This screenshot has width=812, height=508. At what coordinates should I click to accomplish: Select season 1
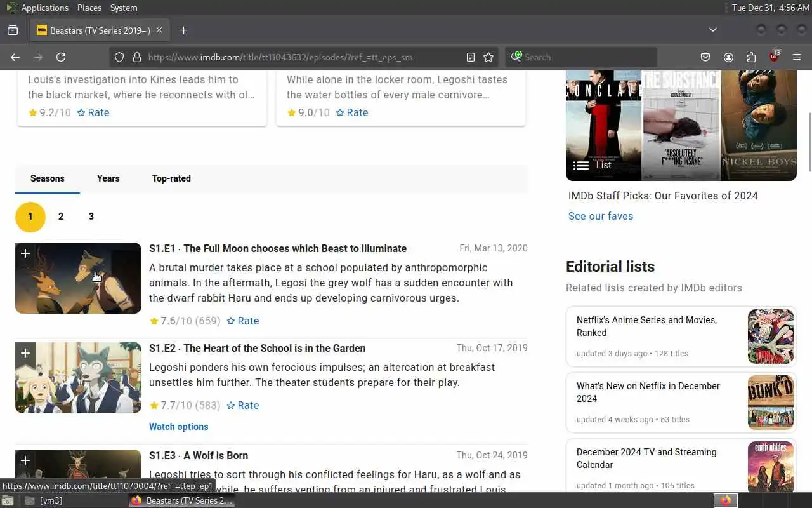[x=30, y=217]
